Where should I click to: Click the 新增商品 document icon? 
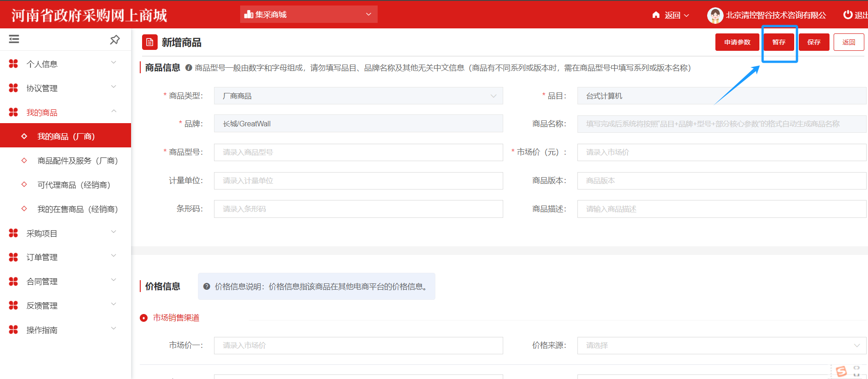(x=150, y=42)
